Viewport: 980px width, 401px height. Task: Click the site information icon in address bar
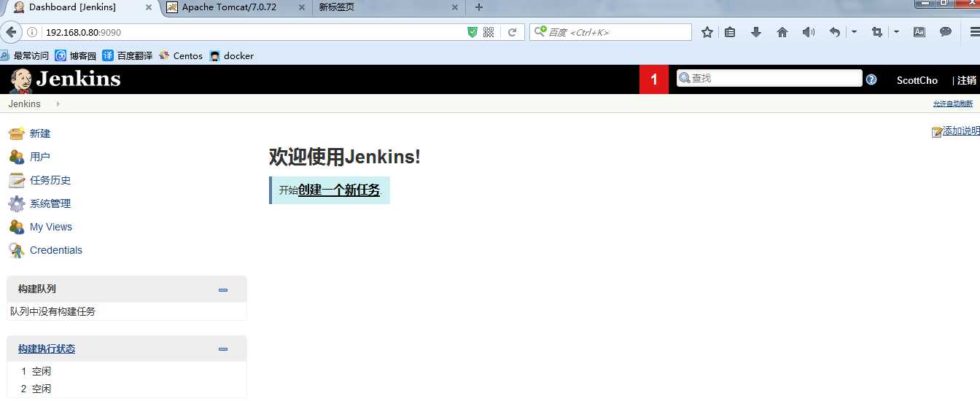[32, 32]
